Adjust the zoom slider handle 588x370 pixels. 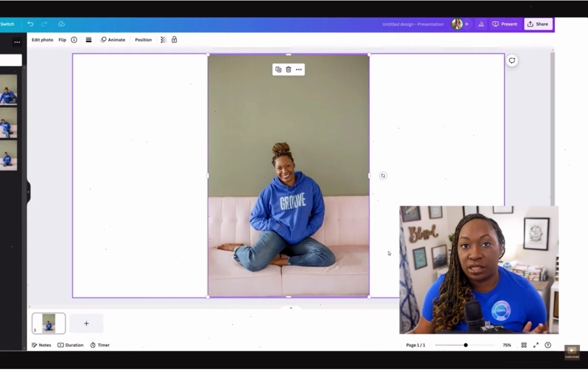(x=466, y=345)
